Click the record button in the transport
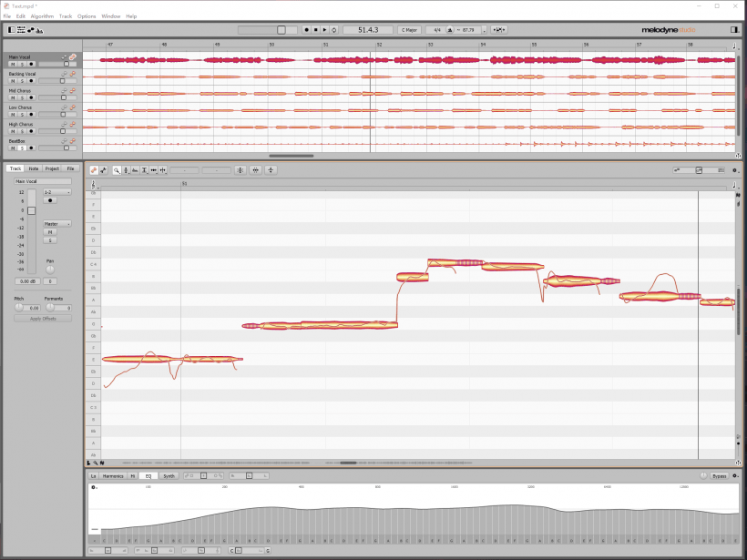This screenshot has width=747, height=560. (306, 28)
